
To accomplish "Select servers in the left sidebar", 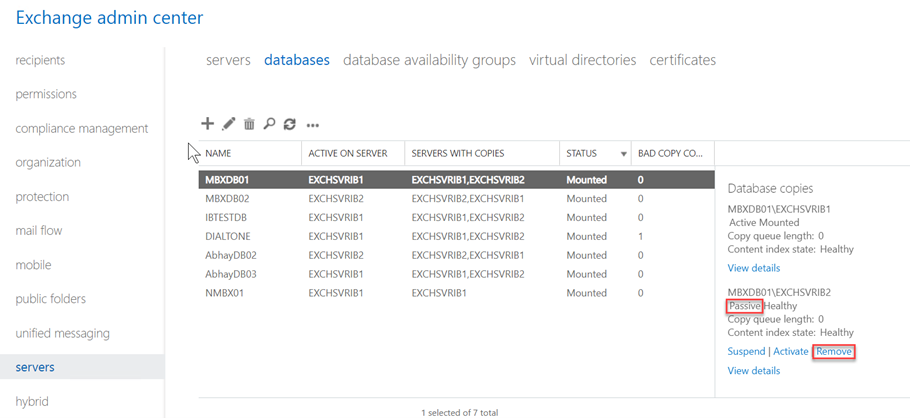I will pos(82,367).
